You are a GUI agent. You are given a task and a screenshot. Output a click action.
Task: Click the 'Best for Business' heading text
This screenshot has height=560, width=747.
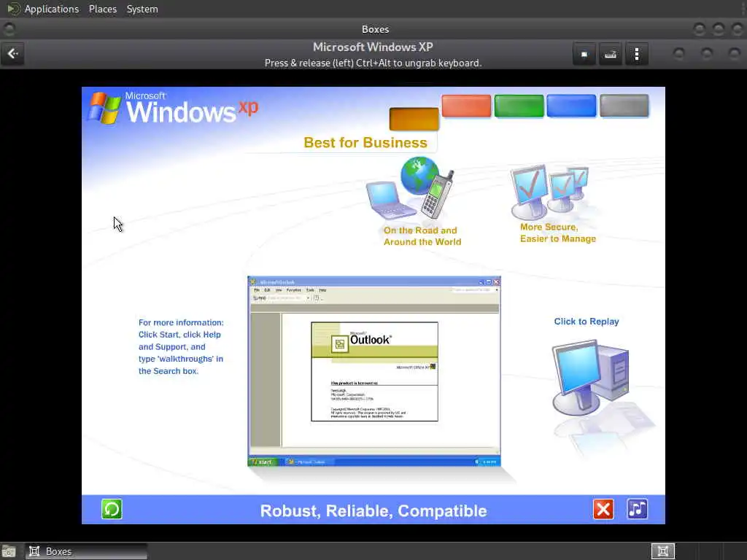click(365, 142)
